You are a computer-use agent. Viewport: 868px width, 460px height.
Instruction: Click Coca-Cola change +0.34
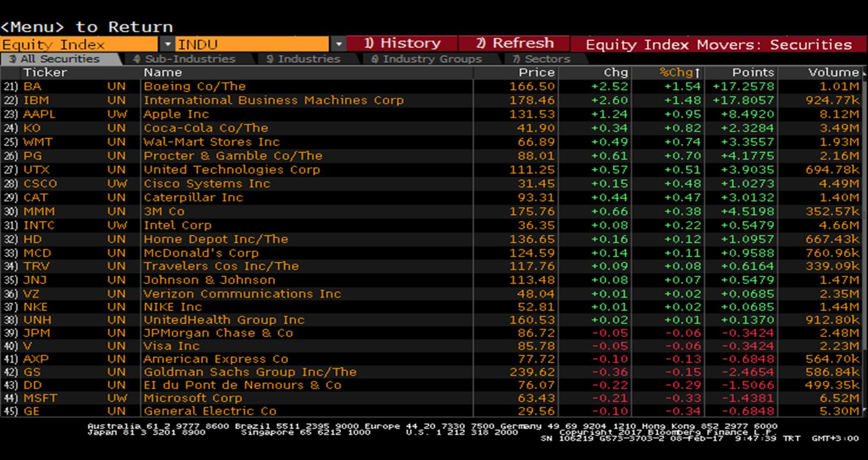click(610, 128)
